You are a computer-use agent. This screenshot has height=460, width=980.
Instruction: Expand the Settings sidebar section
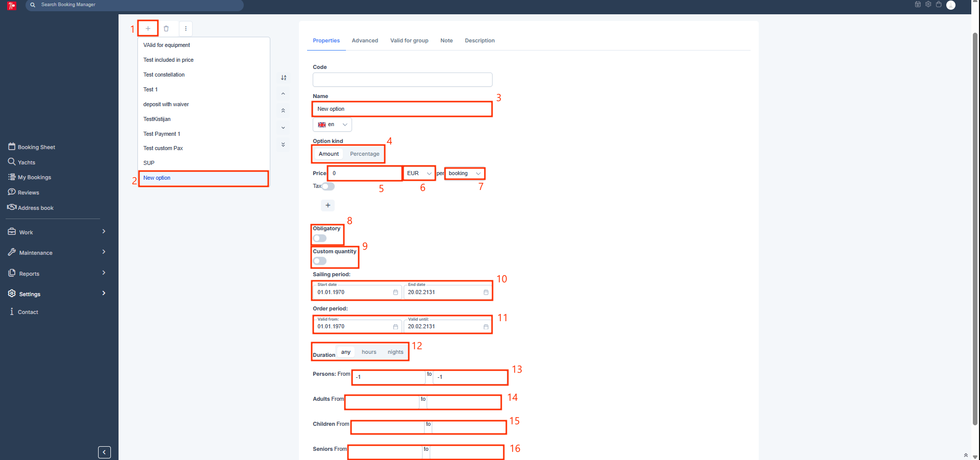click(57, 294)
